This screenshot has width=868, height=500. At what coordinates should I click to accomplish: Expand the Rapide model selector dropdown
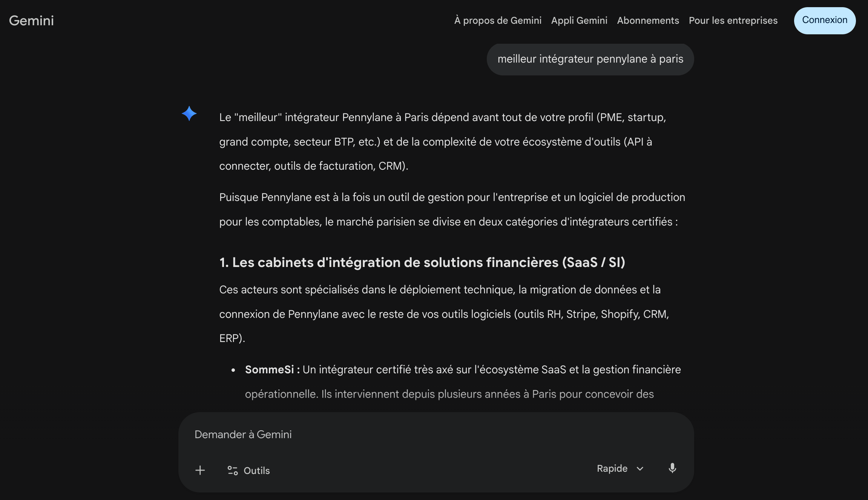point(620,468)
